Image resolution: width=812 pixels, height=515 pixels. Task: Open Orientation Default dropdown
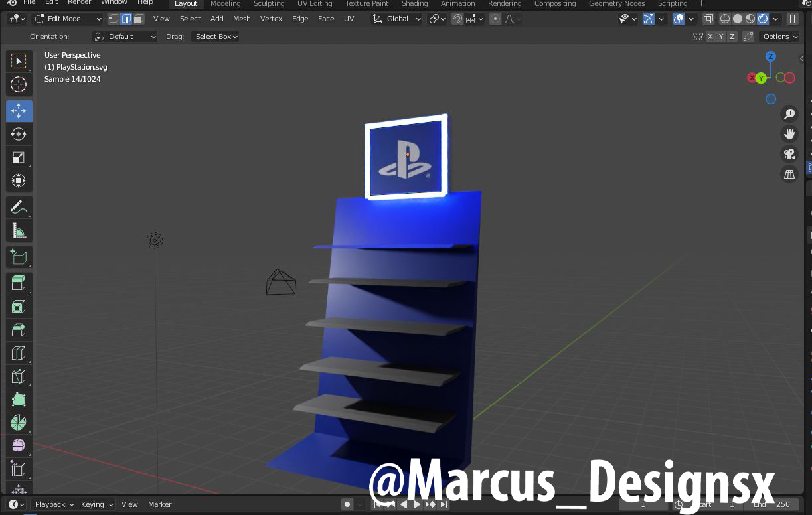click(125, 37)
